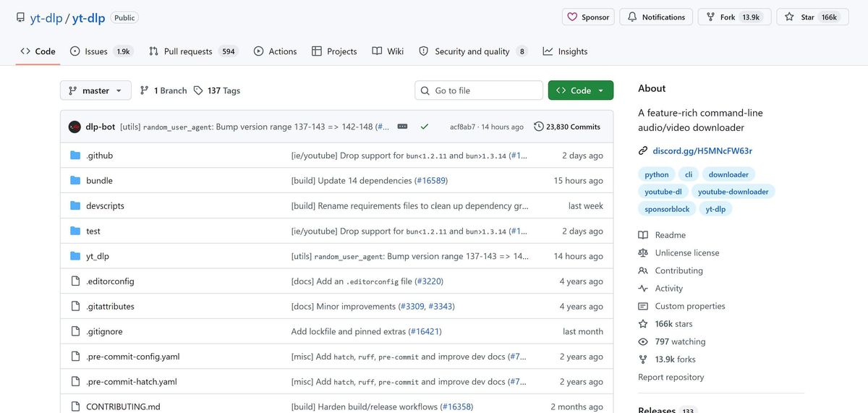
Task: Click folder icon beside bundle
Action: [75, 181]
